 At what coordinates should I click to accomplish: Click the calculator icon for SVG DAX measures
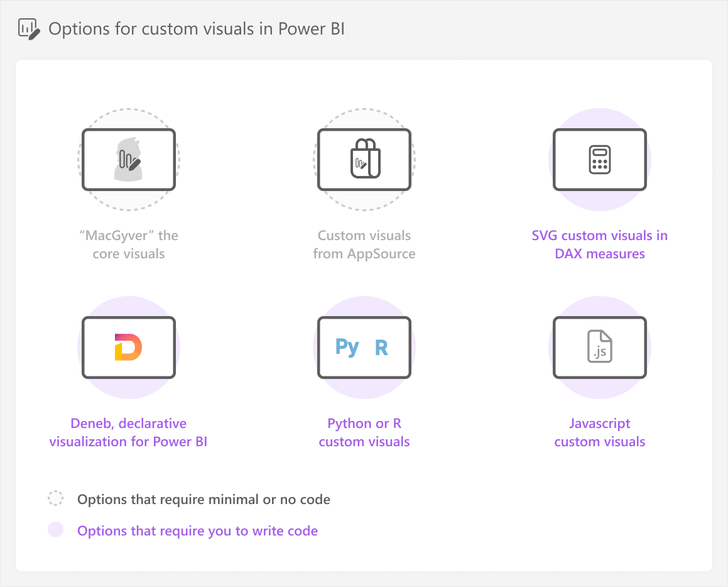point(600,159)
